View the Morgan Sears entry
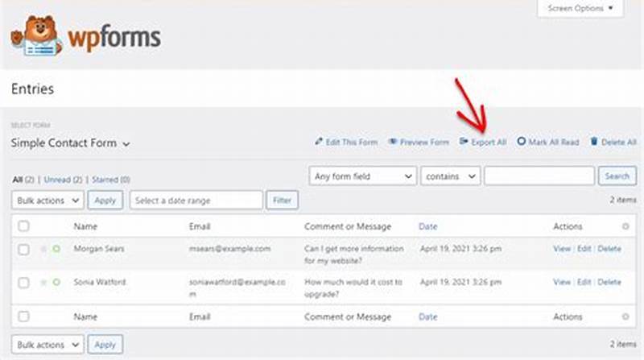Image resolution: width=644 pixels, height=360 pixels. point(562,249)
